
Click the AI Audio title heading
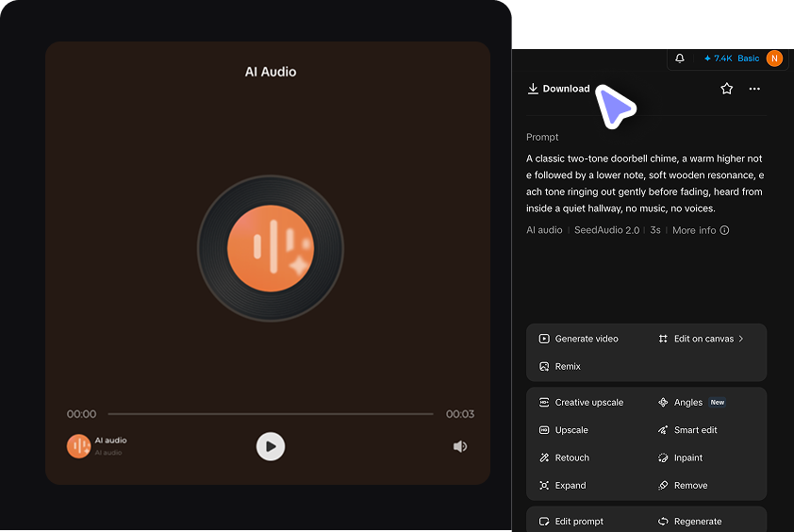271,72
